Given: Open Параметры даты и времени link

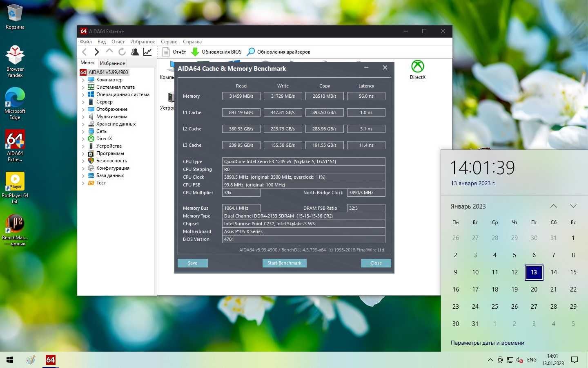Looking at the screenshot, I should 487,343.
